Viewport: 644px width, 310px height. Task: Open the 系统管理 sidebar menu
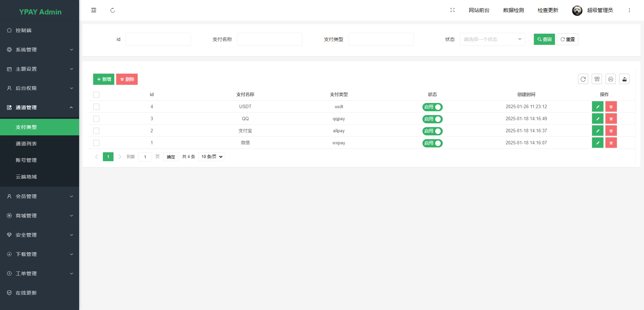tap(40, 50)
